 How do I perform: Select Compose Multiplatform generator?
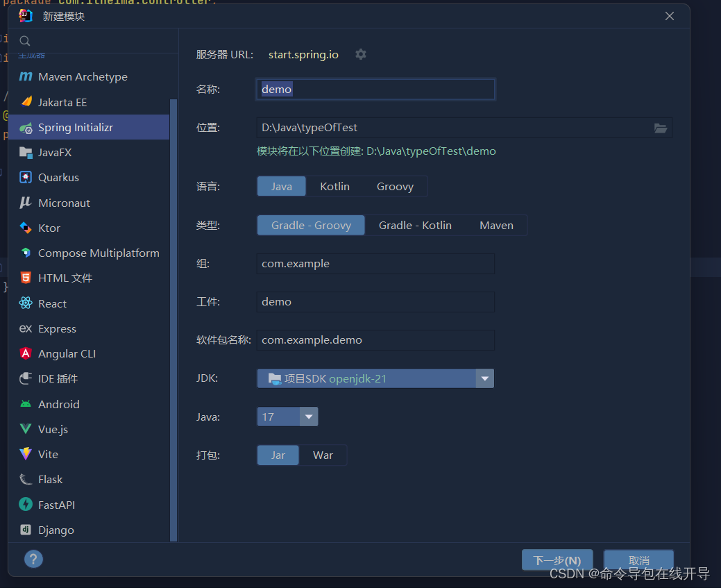point(90,253)
